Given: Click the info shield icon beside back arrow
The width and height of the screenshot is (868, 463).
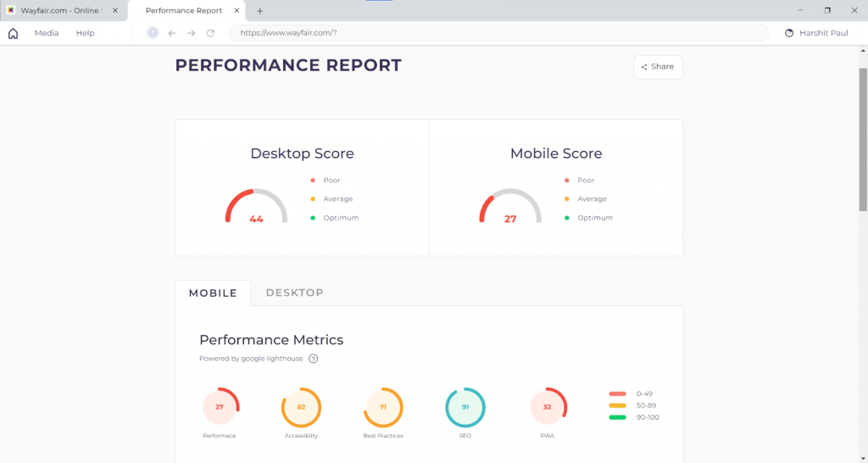Looking at the screenshot, I should point(153,33).
